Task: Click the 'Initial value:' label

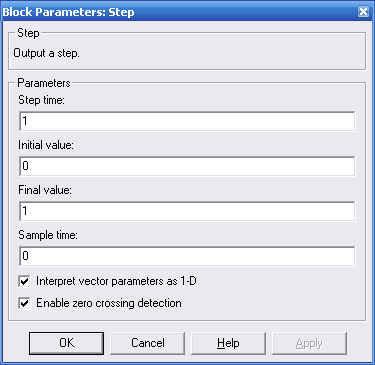Action: pyautogui.click(x=46, y=145)
